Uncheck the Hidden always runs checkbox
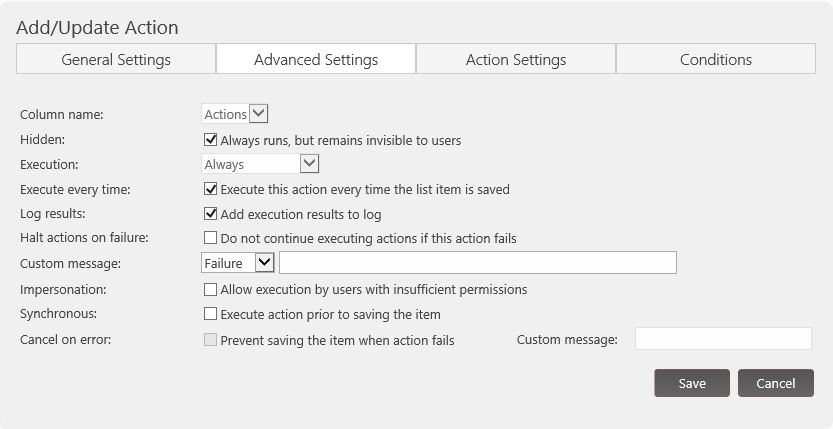 click(x=210, y=140)
